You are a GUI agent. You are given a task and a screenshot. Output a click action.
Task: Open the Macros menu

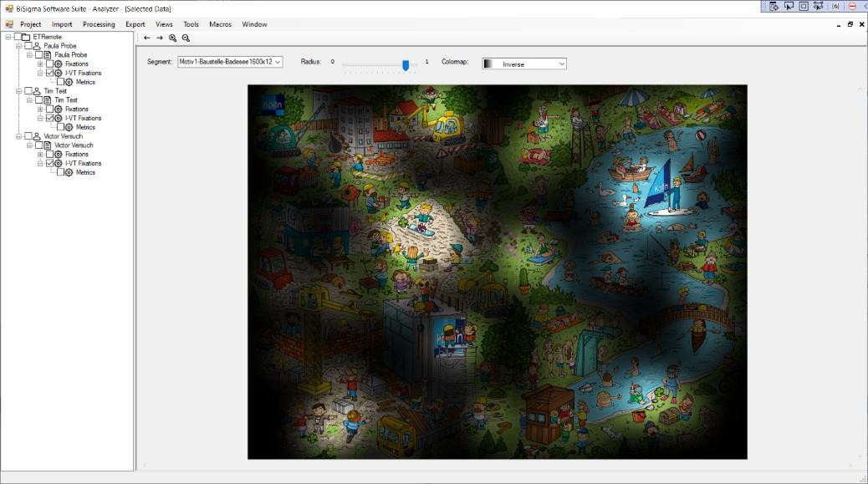(x=220, y=24)
